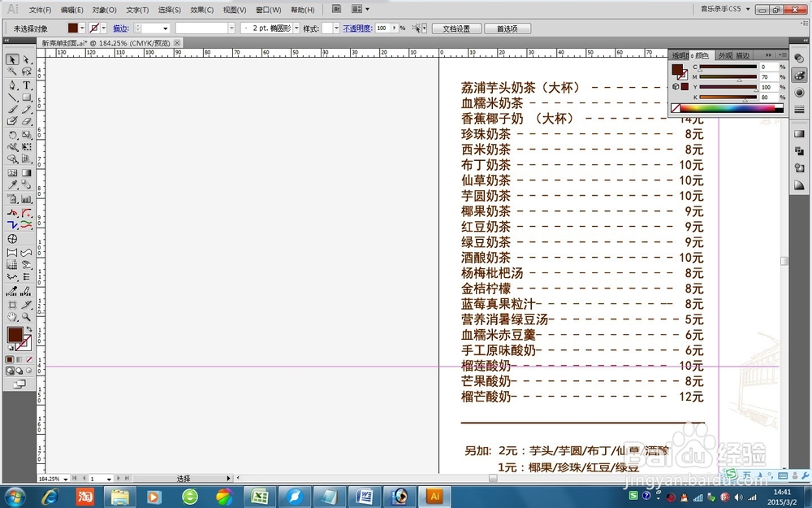Open the Gradient panel icon in dock
This screenshot has height=508, width=812.
click(x=799, y=134)
